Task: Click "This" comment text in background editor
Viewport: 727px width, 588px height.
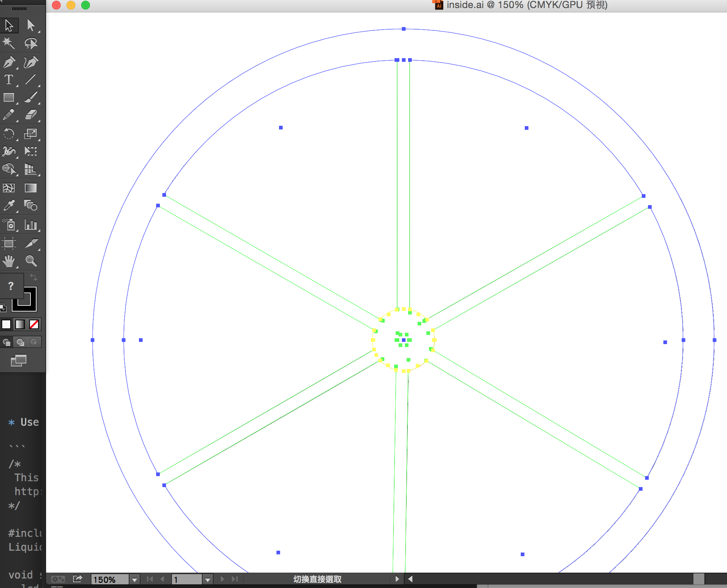Action: pyautogui.click(x=26, y=478)
